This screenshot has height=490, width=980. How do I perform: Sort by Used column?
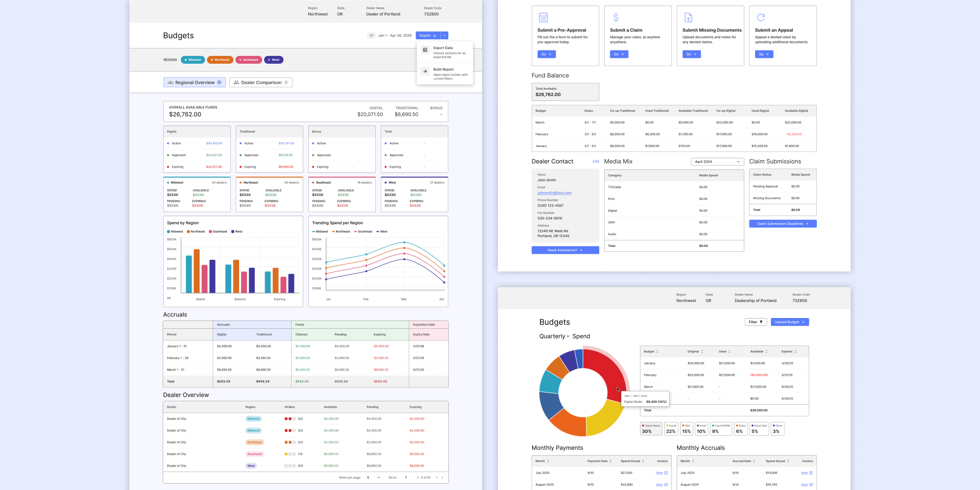click(729, 351)
